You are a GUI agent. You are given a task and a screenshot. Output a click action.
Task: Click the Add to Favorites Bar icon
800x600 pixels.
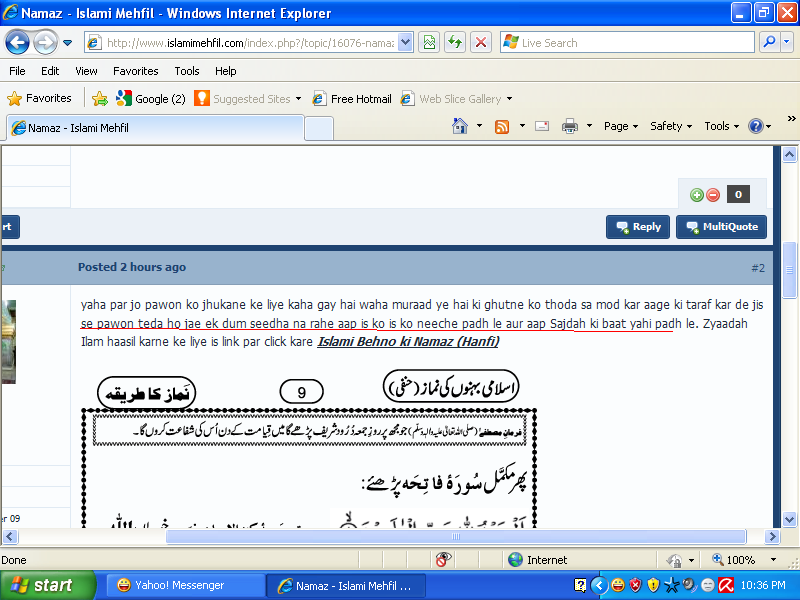tap(100, 99)
